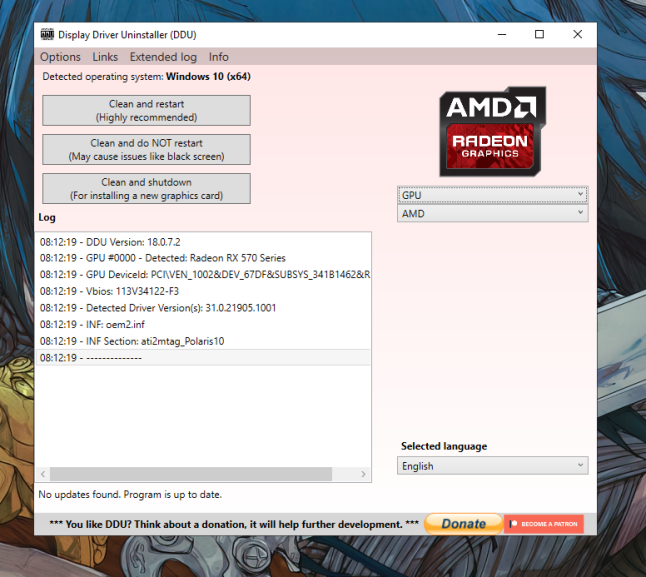The height and width of the screenshot is (577, 646).
Task: Click the Become a Patron button
Action: [544, 524]
